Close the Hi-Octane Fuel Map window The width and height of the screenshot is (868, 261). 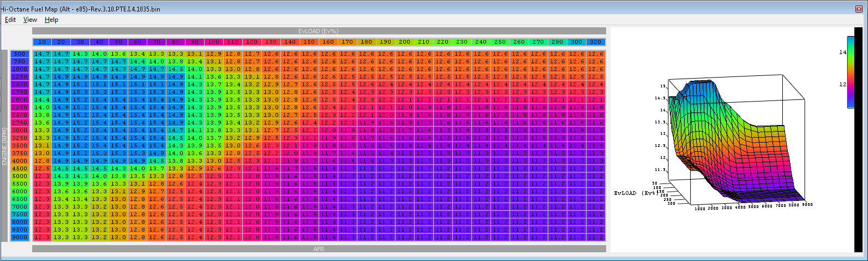tap(859, 9)
